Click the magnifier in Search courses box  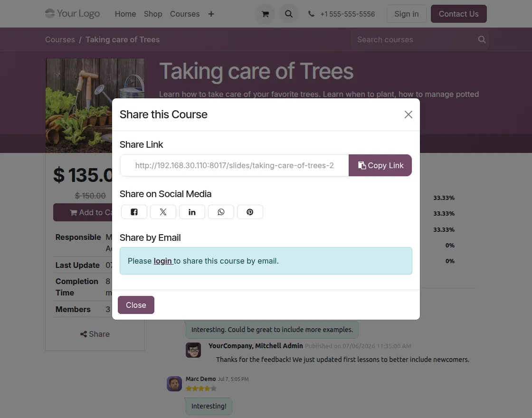[x=482, y=40]
